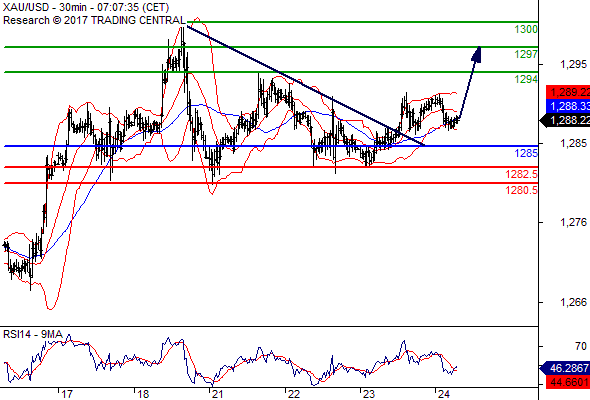Select the blue 1285 pivot label
Viewport: 590px width, 400px height.
pyautogui.click(x=526, y=153)
